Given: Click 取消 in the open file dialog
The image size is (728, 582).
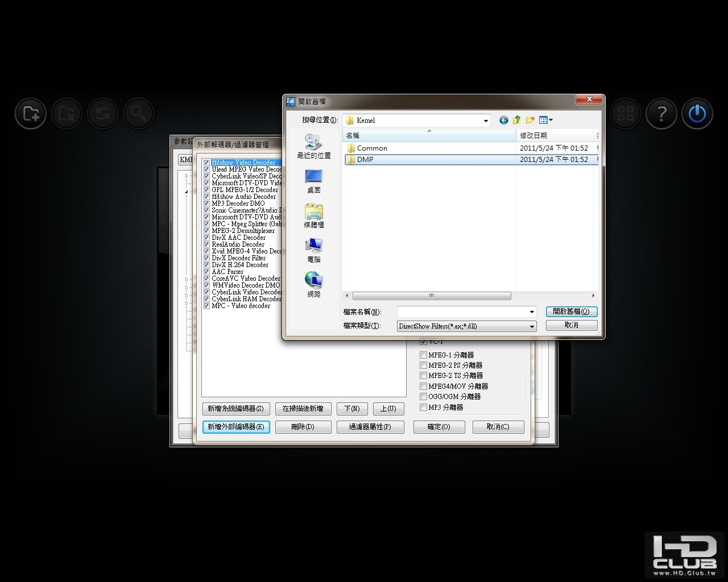Looking at the screenshot, I should coord(572,325).
